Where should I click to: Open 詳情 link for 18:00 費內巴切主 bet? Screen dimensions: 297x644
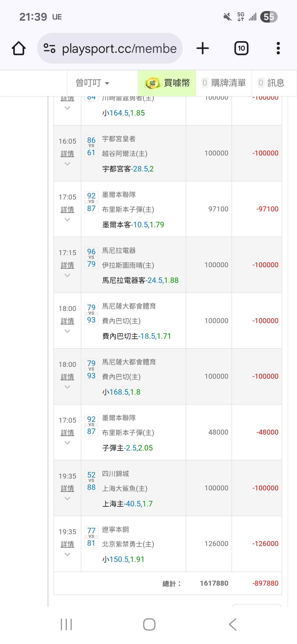67,321
